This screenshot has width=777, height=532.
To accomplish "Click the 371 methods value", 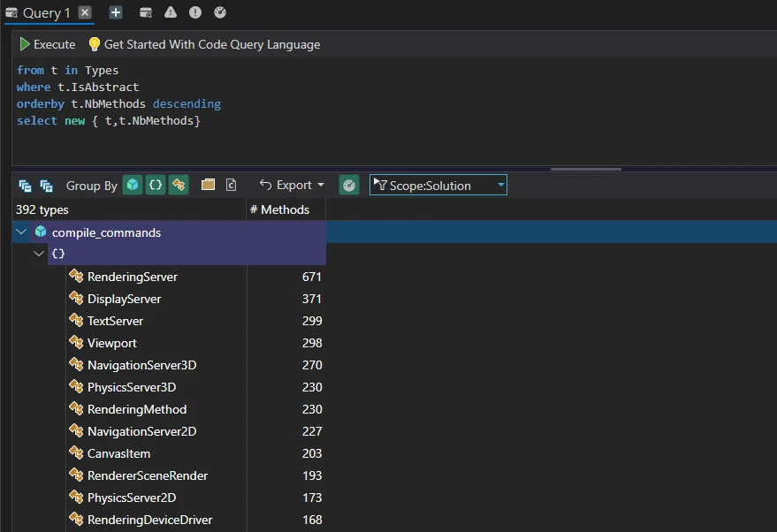I will point(312,299).
